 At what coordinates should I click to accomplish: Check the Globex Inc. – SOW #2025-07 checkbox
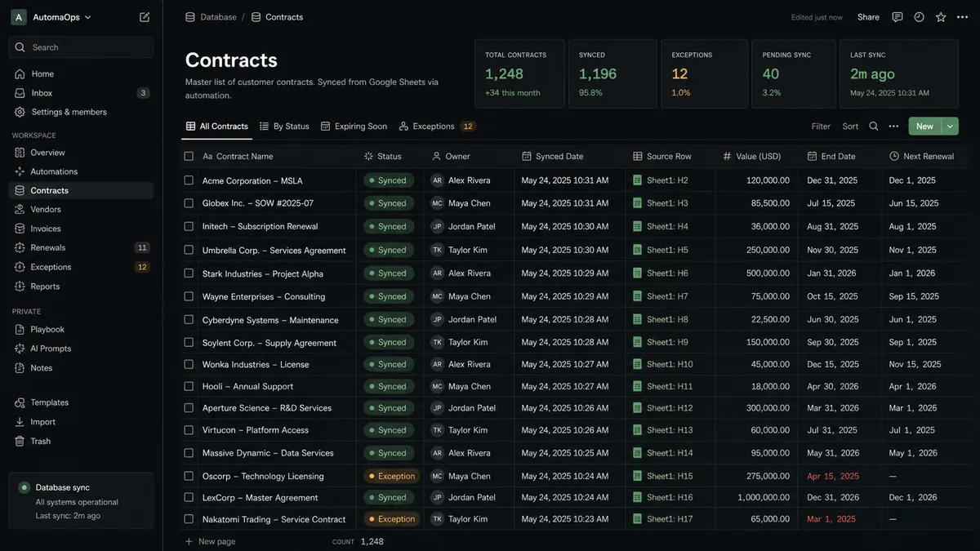click(189, 203)
